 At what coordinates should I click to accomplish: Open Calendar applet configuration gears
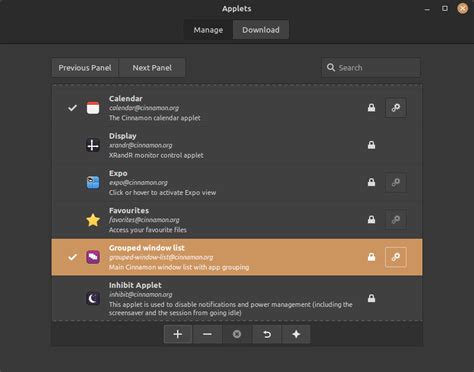tap(396, 108)
